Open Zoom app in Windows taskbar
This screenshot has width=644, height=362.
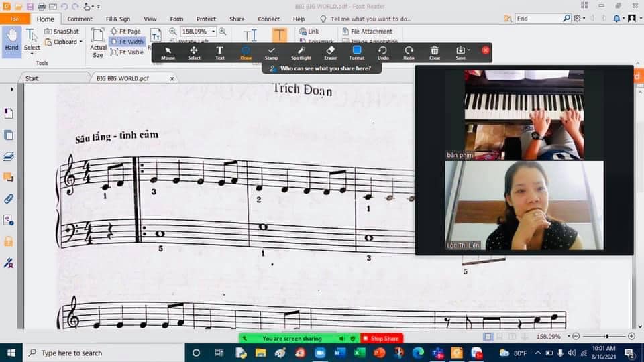(320, 353)
